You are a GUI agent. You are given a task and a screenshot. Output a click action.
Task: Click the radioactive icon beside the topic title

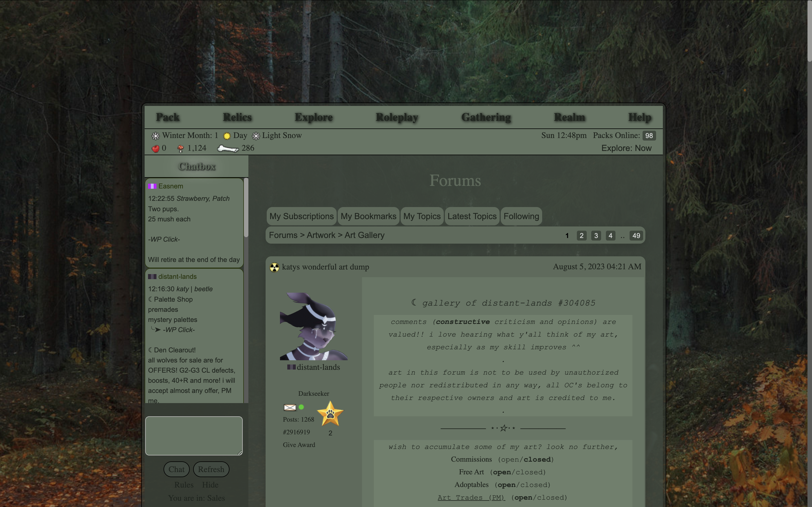(274, 267)
